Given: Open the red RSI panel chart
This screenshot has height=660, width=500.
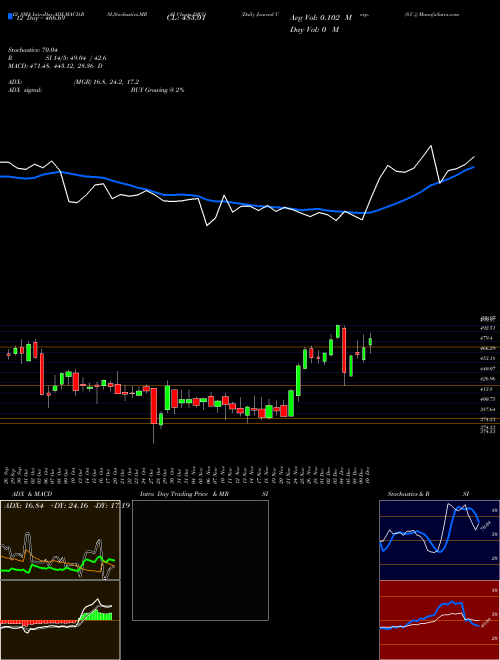Looking at the screenshot, I should tap(439, 620).
